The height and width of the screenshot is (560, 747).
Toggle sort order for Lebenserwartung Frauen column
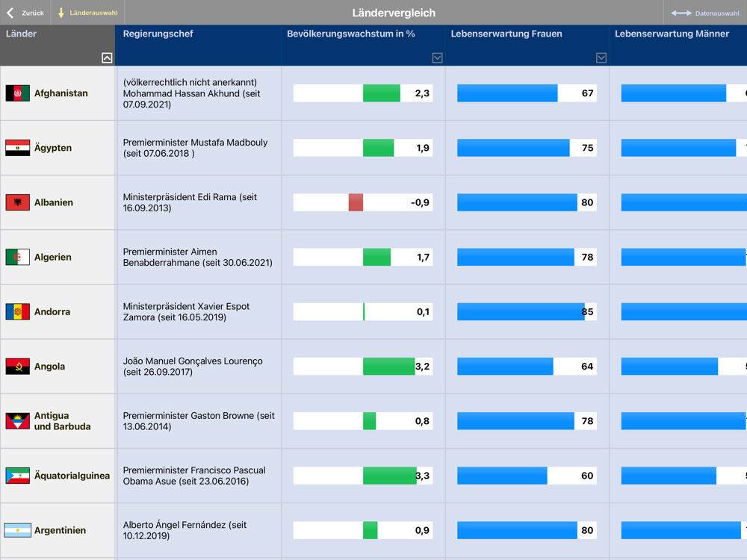coord(601,57)
